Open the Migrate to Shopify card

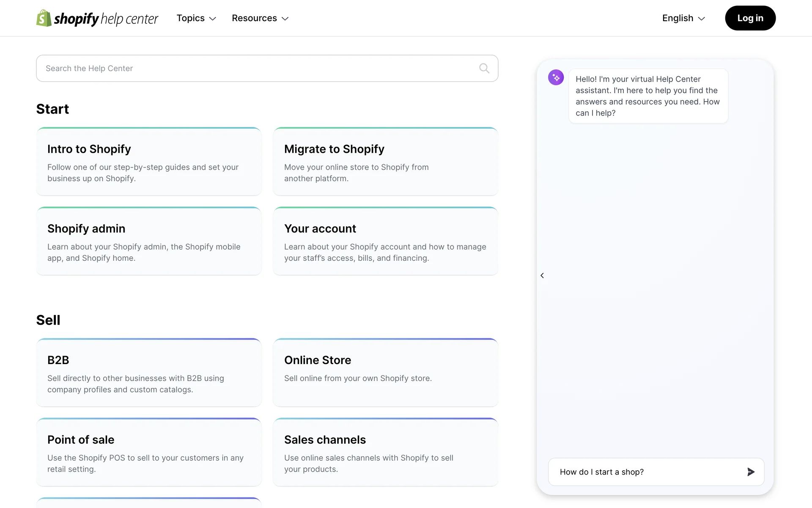[385, 162]
